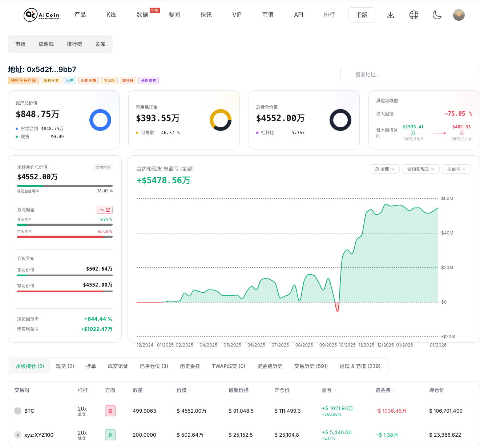
Task: Open the 合约和现货 dropdown above the chart
Action: pos(421,169)
